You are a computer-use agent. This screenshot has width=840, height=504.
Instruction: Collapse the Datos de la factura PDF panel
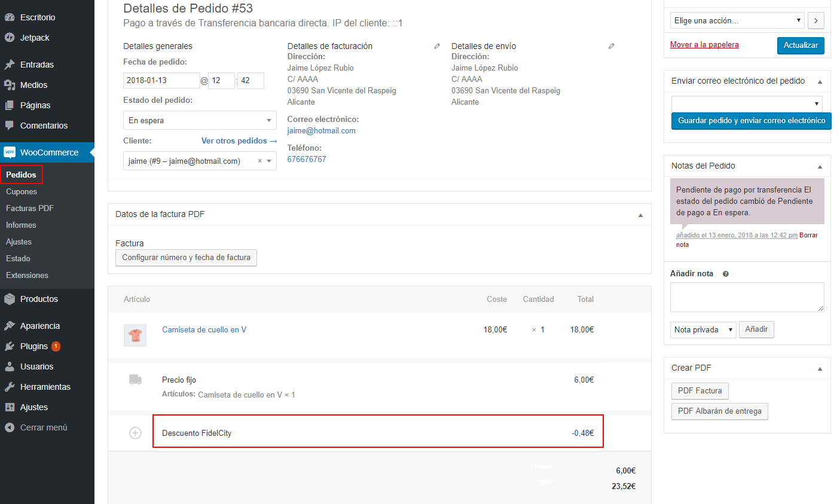640,215
